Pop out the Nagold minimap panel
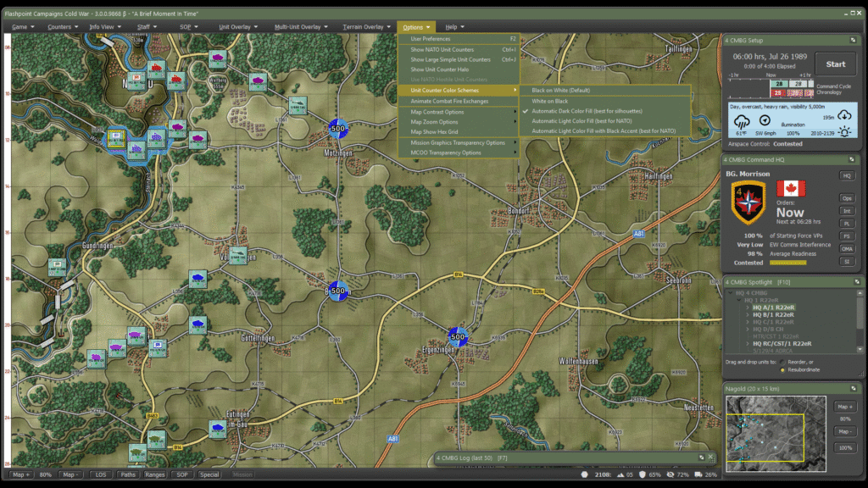The width and height of the screenshot is (868, 488). (854, 388)
